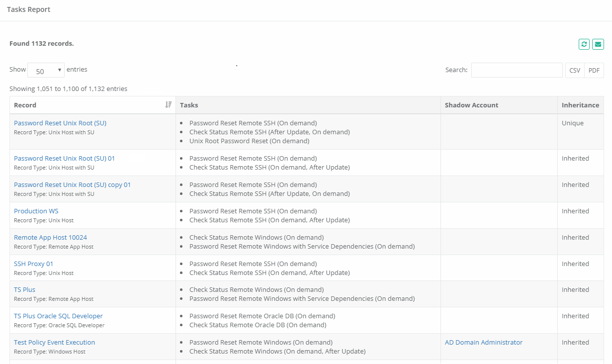Open the Show entries count dropdown
Viewport: 612px width, 364px height.
46,71
